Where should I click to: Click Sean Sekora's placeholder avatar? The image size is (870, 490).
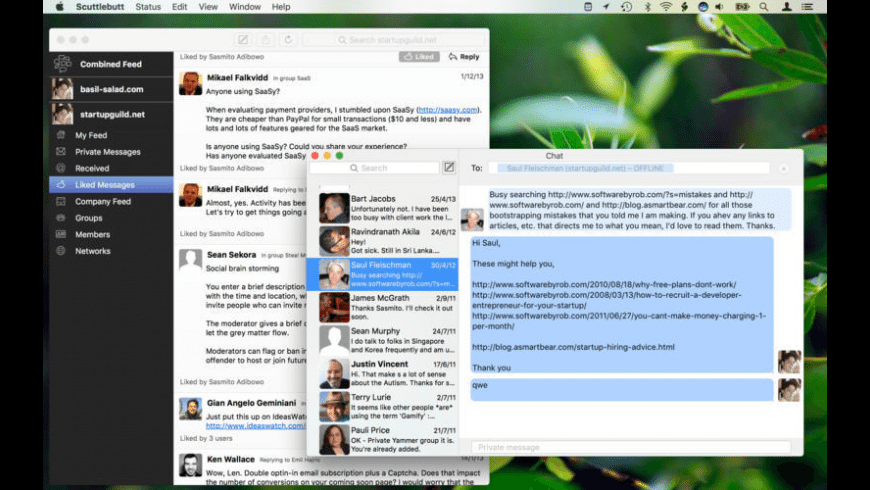(x=190, y=261)
